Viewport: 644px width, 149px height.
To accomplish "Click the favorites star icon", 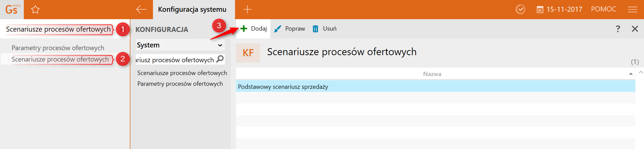I will (35, 9).
